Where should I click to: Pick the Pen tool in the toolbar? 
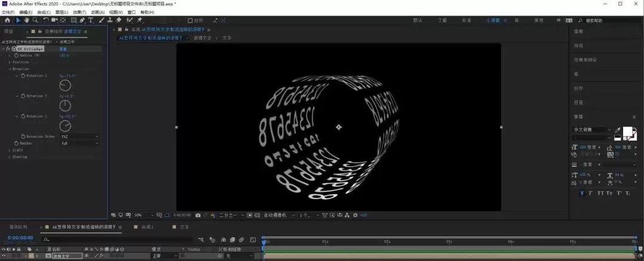(82, 20)
